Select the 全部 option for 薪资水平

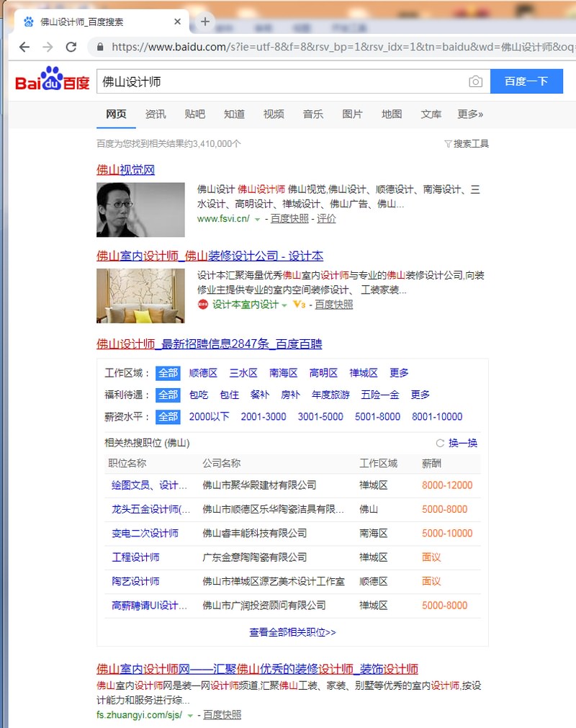point(168,416)
